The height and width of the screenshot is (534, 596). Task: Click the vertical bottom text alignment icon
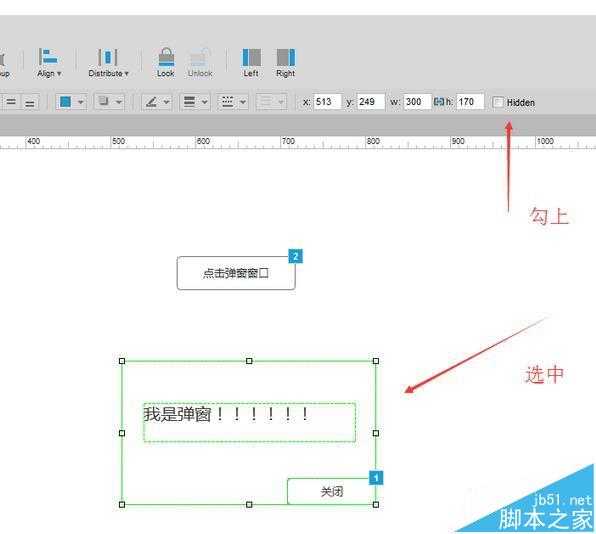[30, 102]
